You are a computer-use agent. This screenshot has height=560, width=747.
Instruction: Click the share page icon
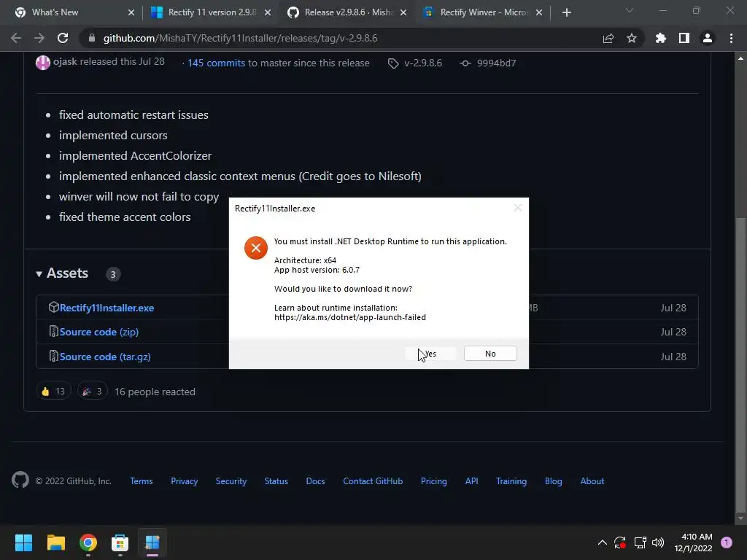(608, 38)
